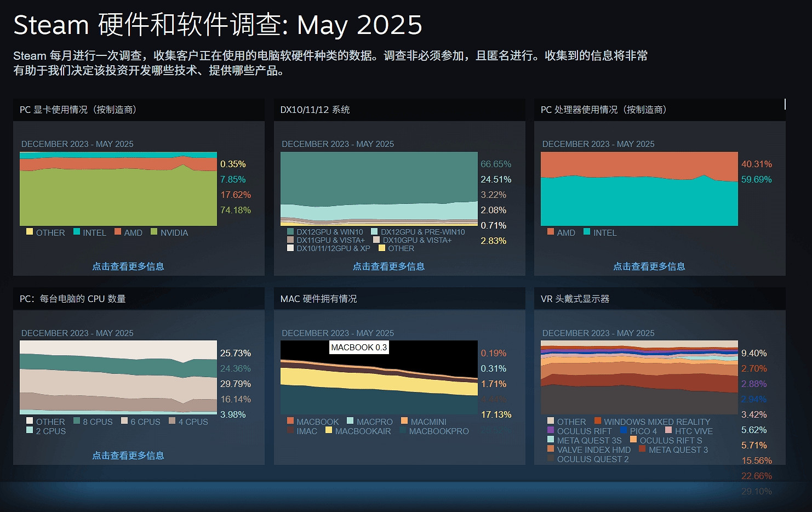
Task: Open 点击查看更多信息 under the GPU chart
Action: [129, 266]
